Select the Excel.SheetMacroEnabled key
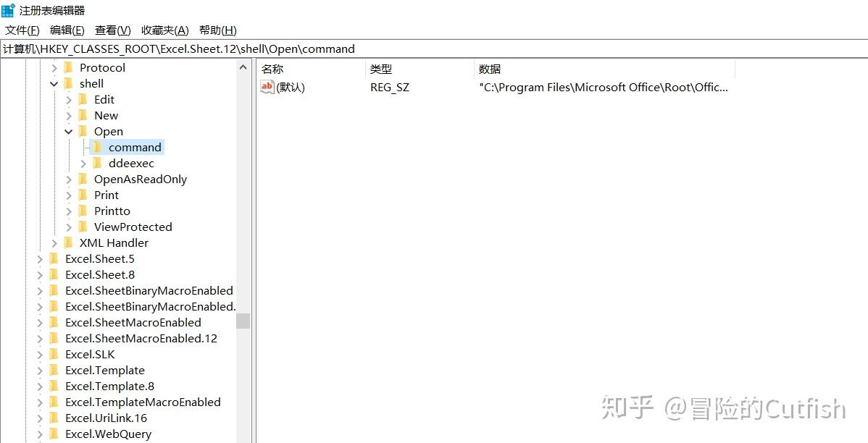This screenshot has height=443, width=868. click(133, 322)
